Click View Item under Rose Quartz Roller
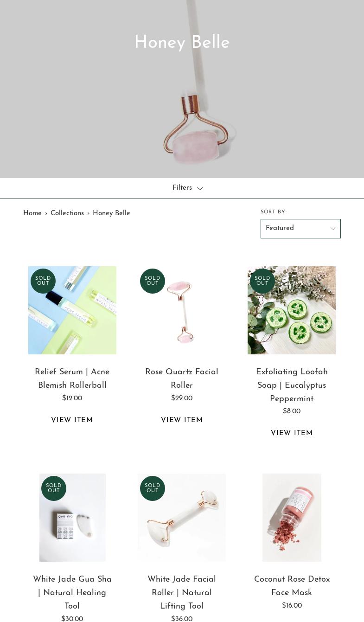This screenshot has width=364, height=622. pos(182,420)
